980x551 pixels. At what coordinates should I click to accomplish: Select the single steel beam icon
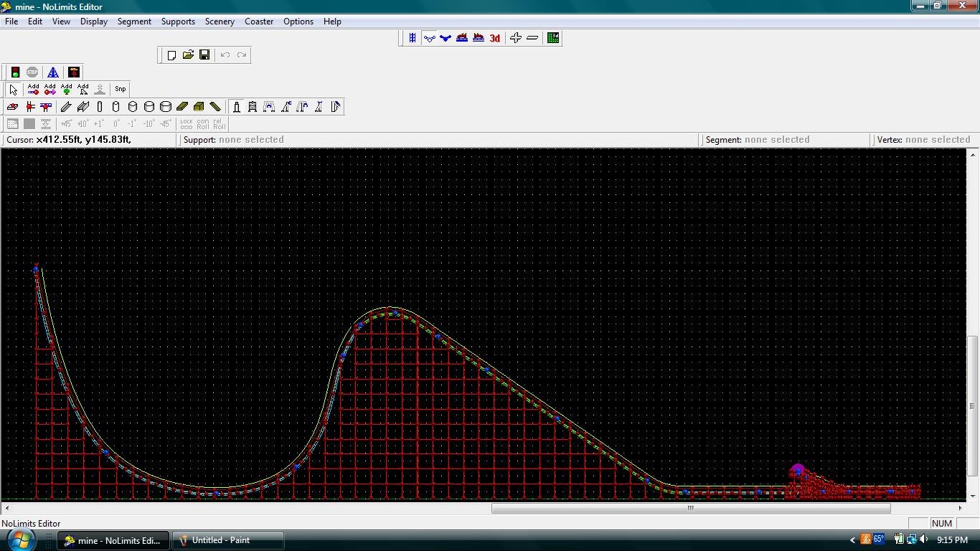[66, 107]
